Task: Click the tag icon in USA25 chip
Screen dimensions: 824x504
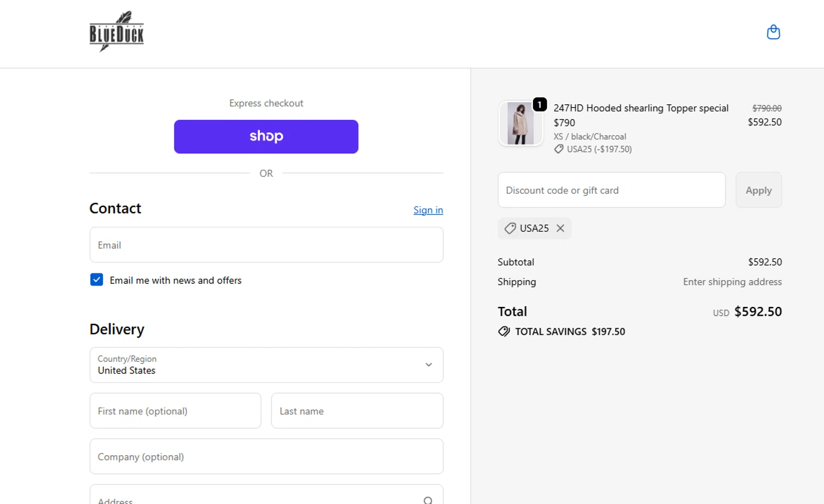Action: 510,228
